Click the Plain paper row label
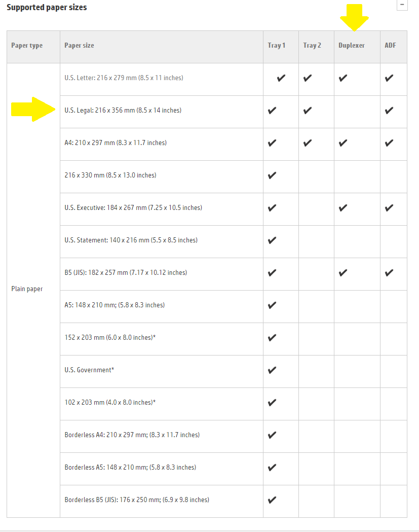Image resolution: width=419 pixels, height=532 pixels. 27,289
